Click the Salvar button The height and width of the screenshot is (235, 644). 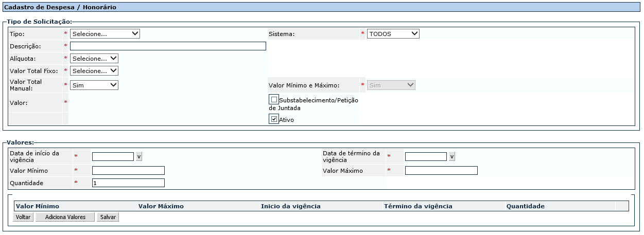[x=108, y=217]
